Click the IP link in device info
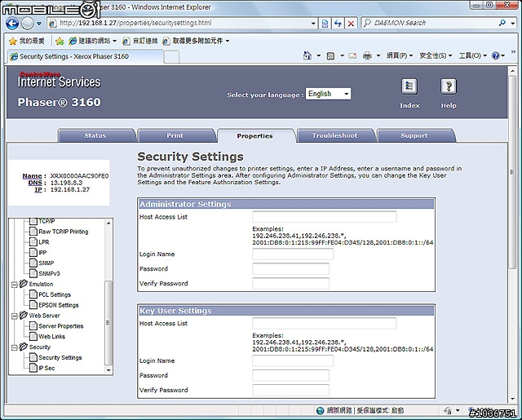Viewport: 522px width, 420px height. (x=38, y=189)
